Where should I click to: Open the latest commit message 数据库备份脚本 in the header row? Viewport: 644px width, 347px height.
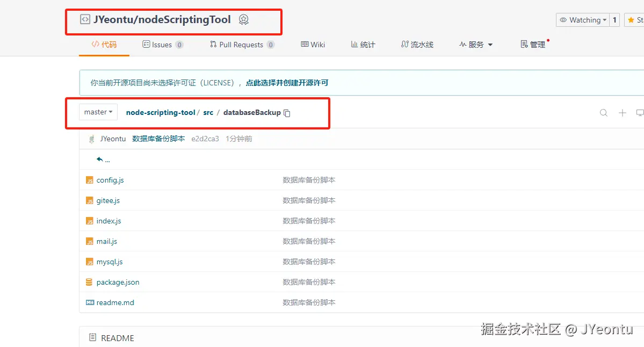pos(158,139)
